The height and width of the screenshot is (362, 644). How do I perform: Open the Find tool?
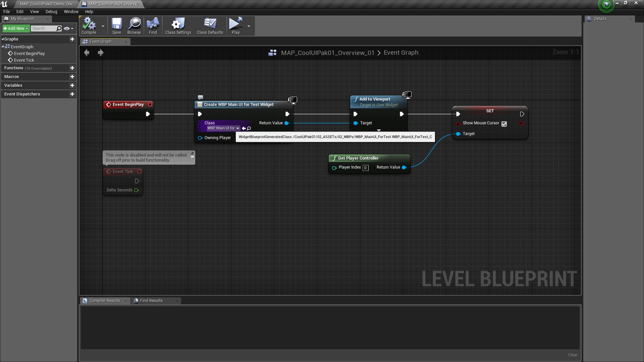(153, 25)
